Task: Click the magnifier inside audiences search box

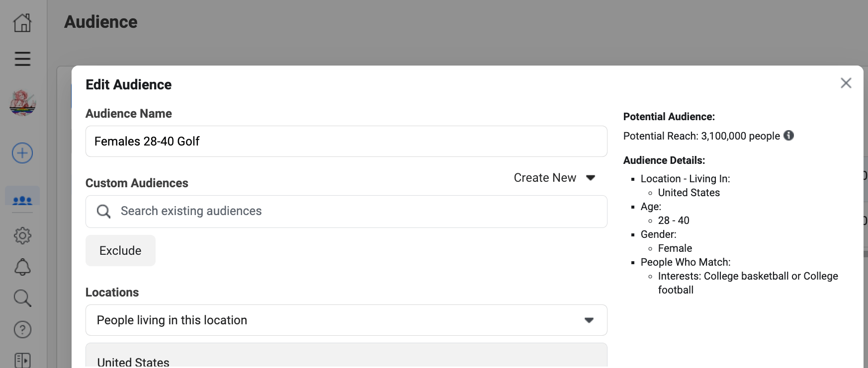Action: (103, 212)
